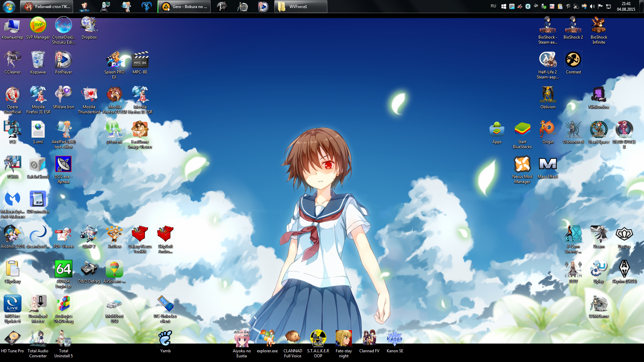Viewport: 644px width, 362px height.
Task: Open Steam desktop icon
Action: click(x=599, y=237)
